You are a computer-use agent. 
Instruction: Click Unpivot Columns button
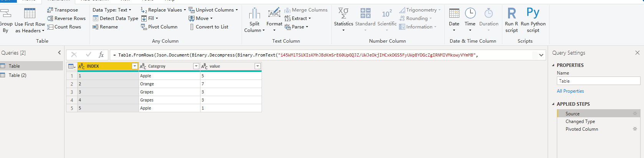213,10
